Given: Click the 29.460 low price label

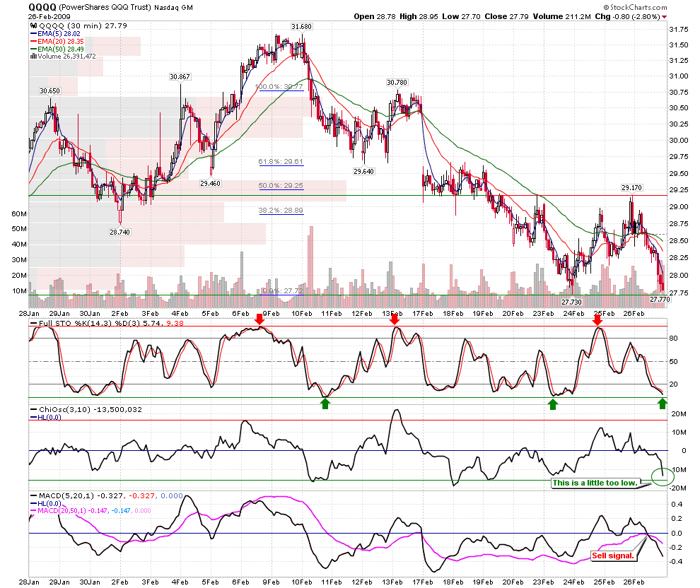Looking at the screenshot, I should [210, 183].
